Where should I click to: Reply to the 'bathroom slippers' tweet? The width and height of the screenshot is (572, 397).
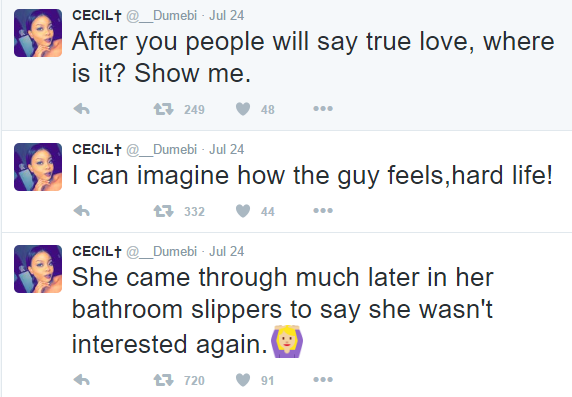[x=82, y=380]
